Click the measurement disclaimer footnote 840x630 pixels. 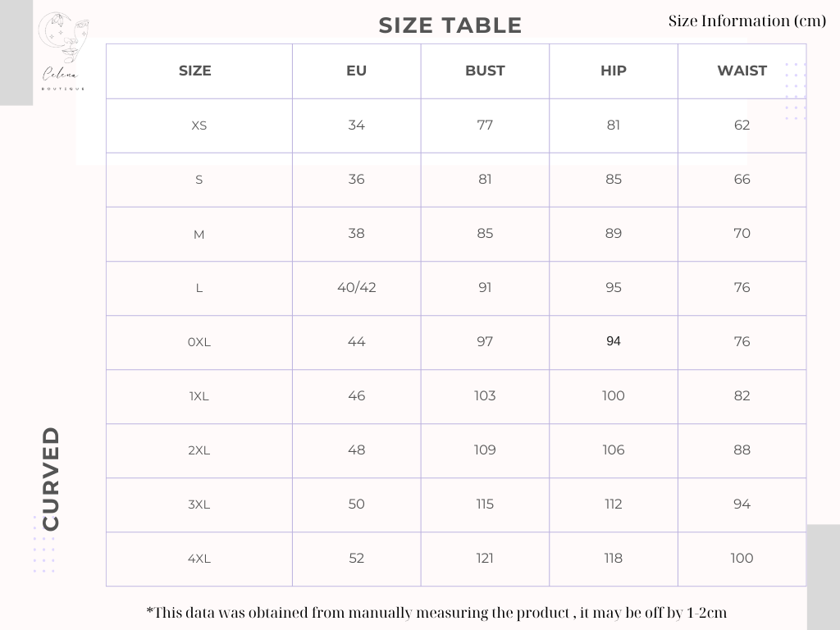[436, 612]
